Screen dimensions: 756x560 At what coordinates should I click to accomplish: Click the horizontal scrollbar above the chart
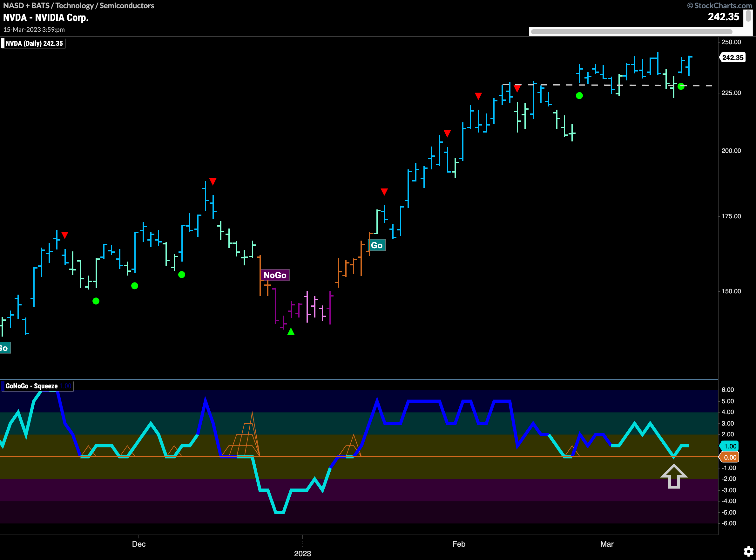tap(631, 32)
